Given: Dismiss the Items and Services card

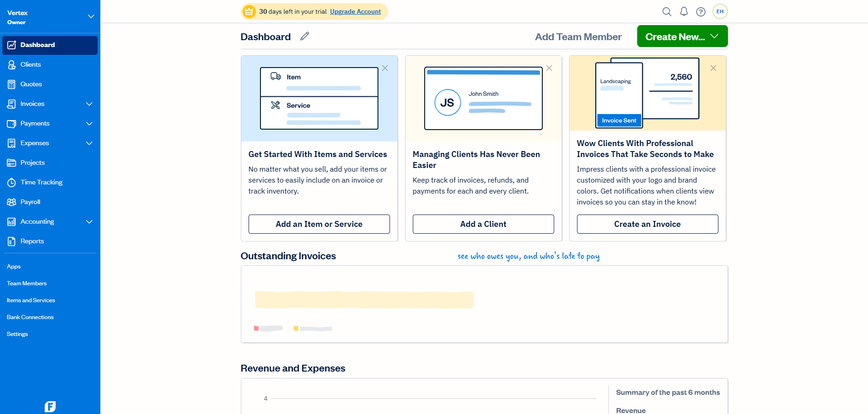Looking at the screenshot, I should pos(385,68).
